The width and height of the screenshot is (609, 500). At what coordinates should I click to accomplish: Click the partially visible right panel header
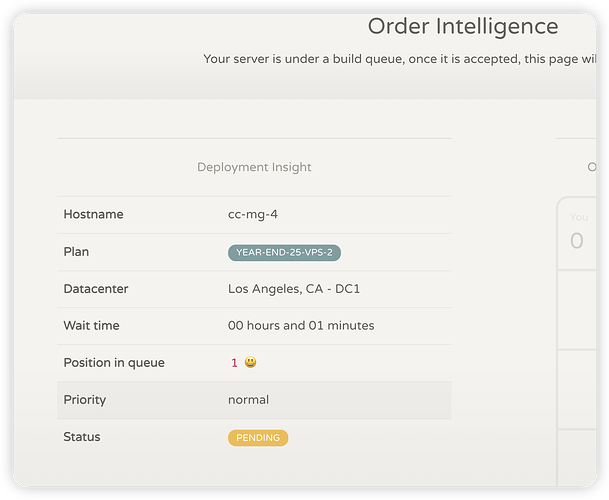pyautogui.click(x=592, y=167)
